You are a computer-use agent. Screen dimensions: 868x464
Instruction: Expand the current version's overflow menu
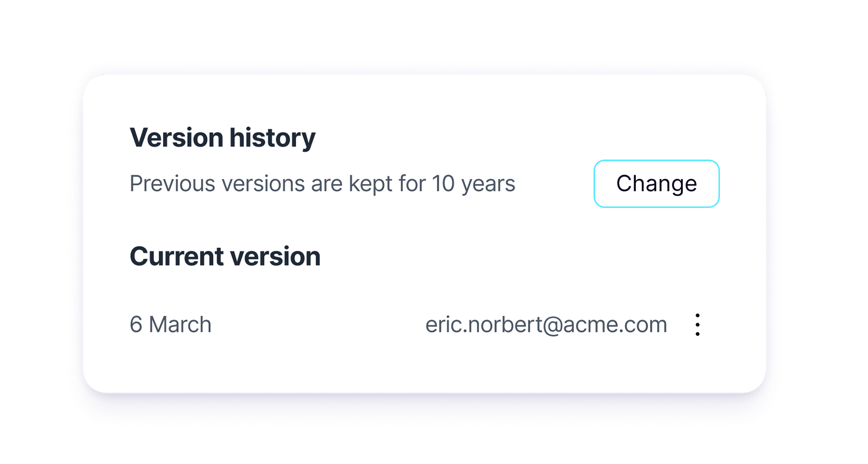click(x=697, y=325)
